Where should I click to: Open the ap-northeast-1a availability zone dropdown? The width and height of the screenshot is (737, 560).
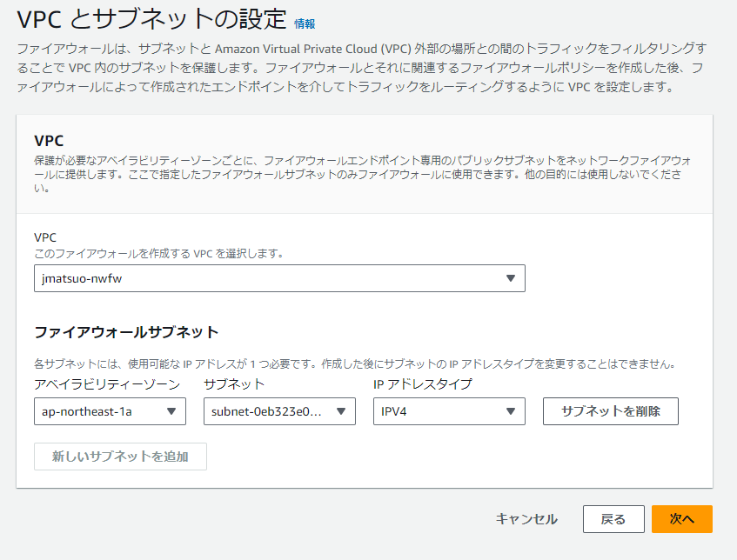coord(110,411)
